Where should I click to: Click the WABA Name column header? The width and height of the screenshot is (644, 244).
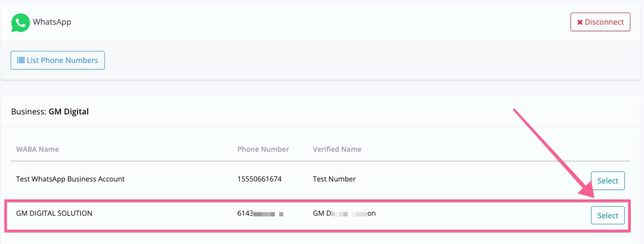coord(37,149)
